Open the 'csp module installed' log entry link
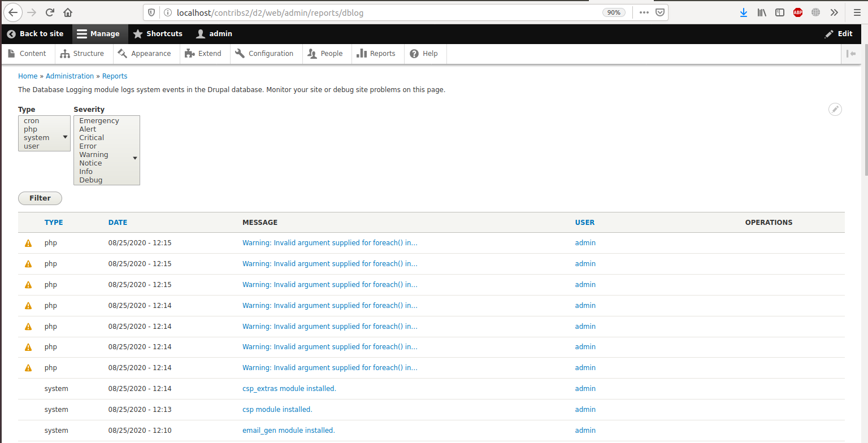868x443 pixels. click(x=277, y=409)
